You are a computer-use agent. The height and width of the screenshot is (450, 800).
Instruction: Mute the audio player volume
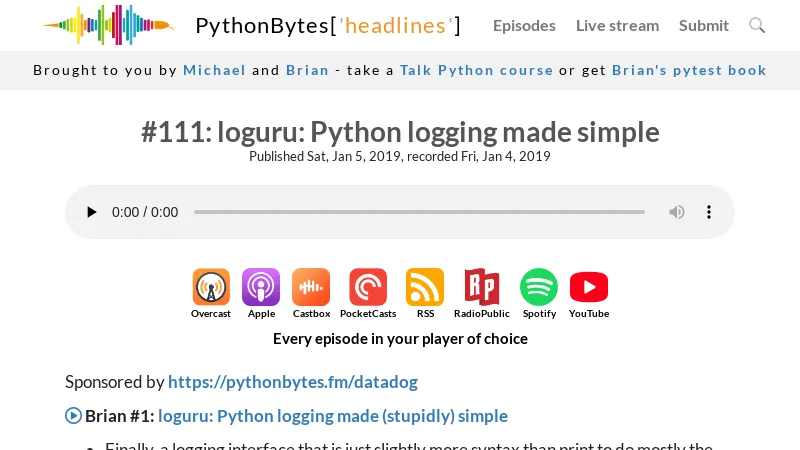tap(677, 212)
